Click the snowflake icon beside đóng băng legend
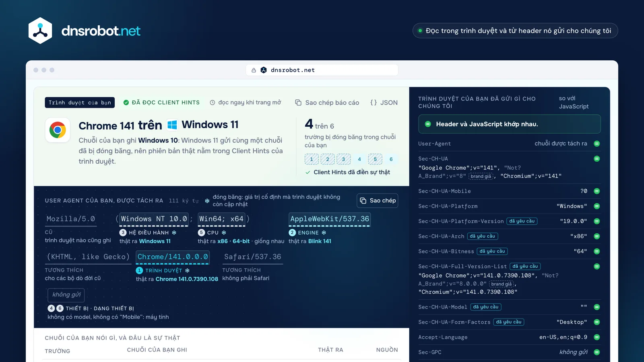 (207, 201)
